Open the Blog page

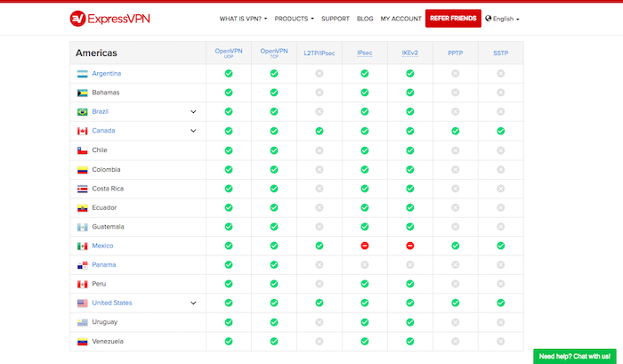pyautogui.click(x=365, y=19)
